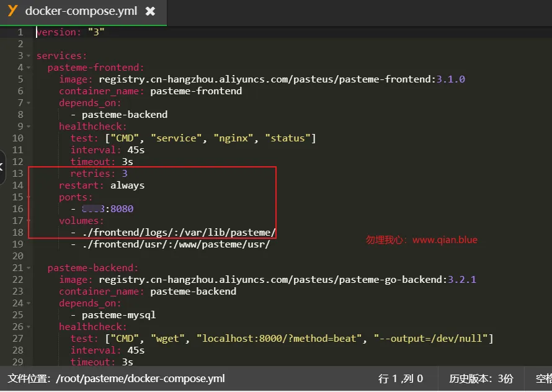552x392 pixels.
Task: Click the ./frontend/logs/ volume mapping line
Action: [173, 233]
